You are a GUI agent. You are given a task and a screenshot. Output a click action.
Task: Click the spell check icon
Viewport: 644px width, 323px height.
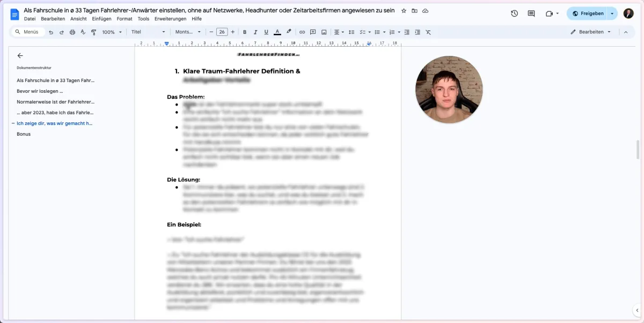83,32
